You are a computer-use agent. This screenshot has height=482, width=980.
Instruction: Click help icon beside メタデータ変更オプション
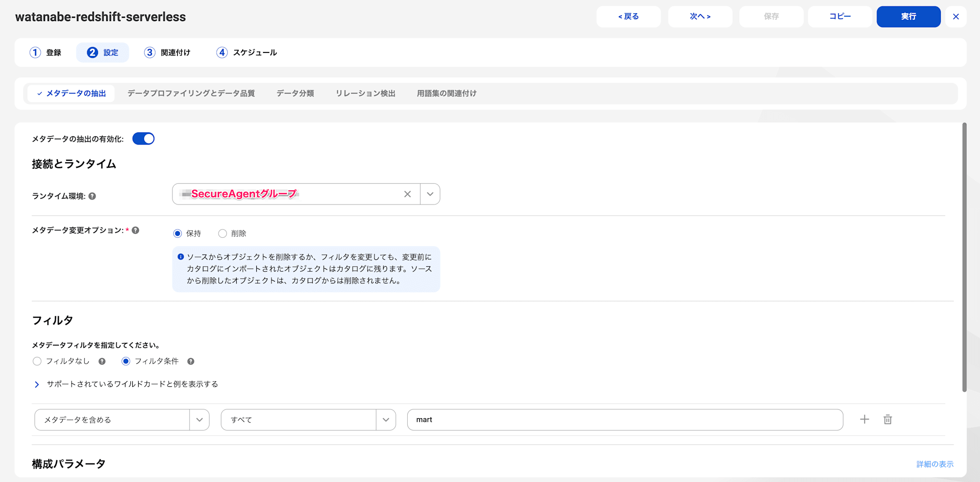(x=136, y=230)
